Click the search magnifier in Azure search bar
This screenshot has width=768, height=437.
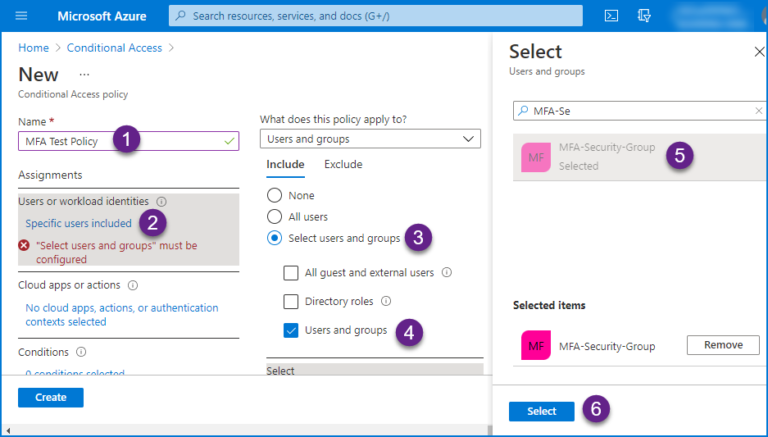tap(181, 16)
